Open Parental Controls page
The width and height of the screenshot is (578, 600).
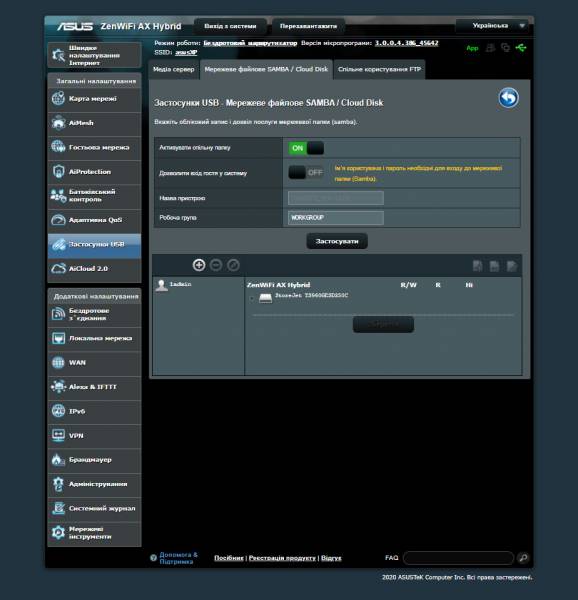coord(94,196)
